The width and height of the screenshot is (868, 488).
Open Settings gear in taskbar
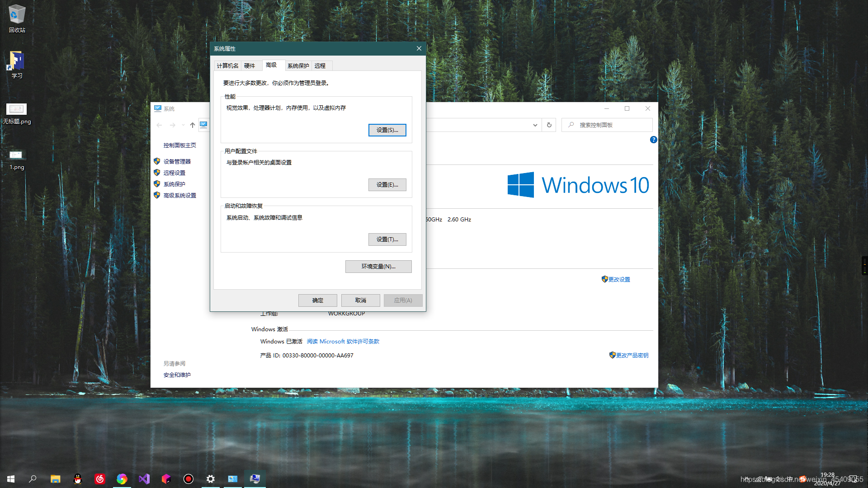click(x=211, y=479)
